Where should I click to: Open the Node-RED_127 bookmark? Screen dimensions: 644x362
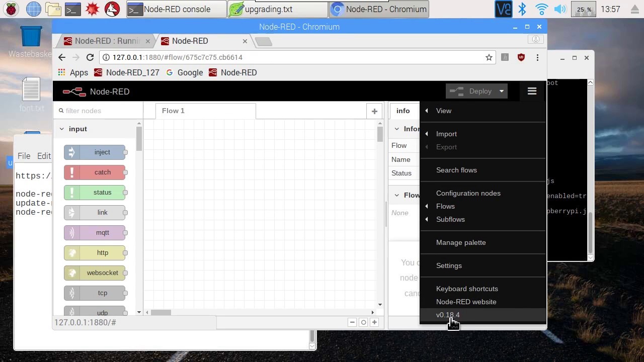(x=127, y=72)
